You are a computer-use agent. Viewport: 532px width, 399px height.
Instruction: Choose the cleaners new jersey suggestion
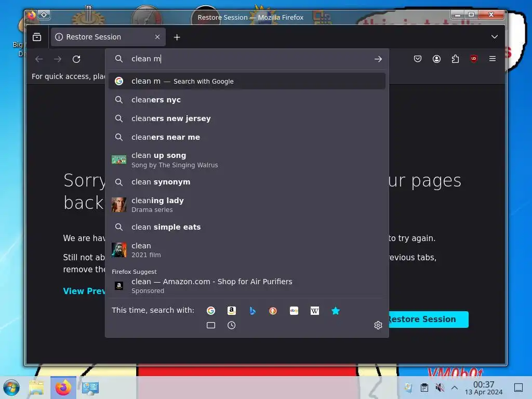pyautogui.click(x=247, y=118)
